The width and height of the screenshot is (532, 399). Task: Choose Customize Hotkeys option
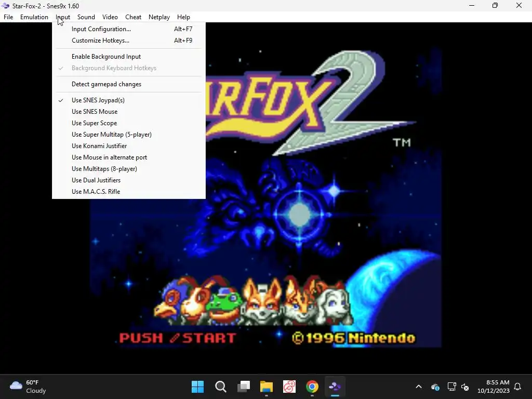[129, 41]
